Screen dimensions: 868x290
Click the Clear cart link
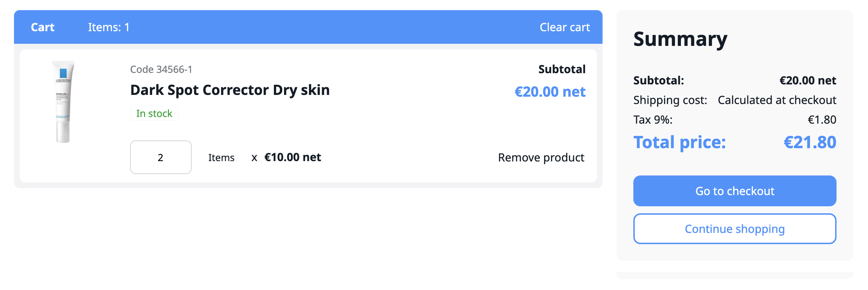coord(564,27)
